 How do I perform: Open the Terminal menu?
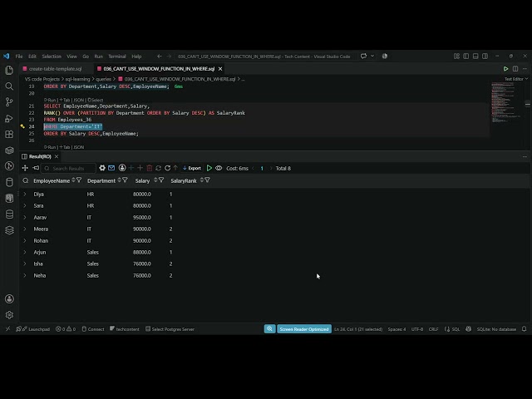(117, 56)
